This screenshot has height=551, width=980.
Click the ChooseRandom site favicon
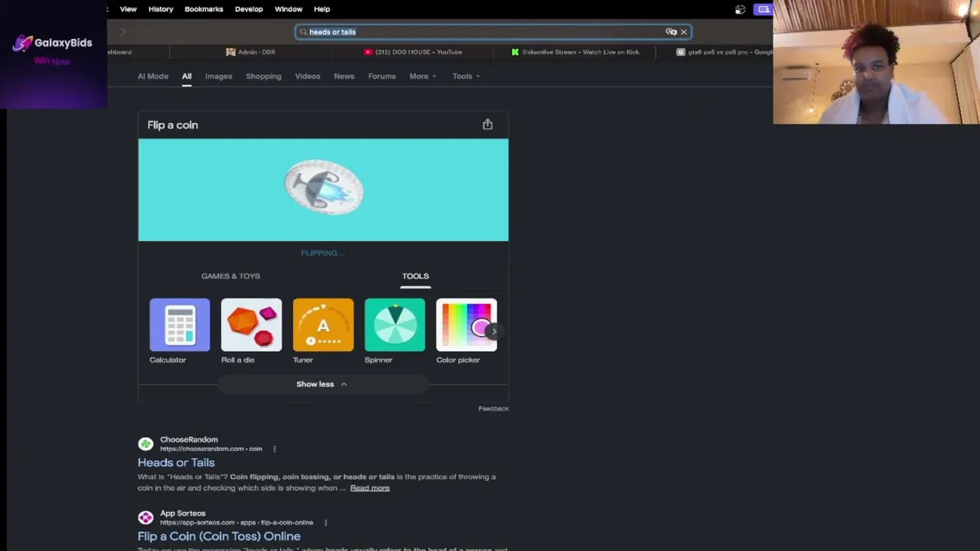tap(145, 444)
